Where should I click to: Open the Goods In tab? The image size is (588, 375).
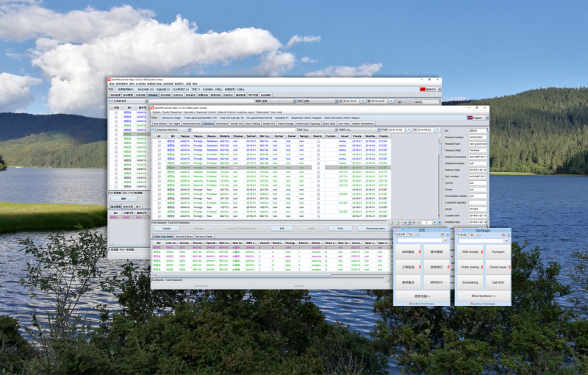208,124
